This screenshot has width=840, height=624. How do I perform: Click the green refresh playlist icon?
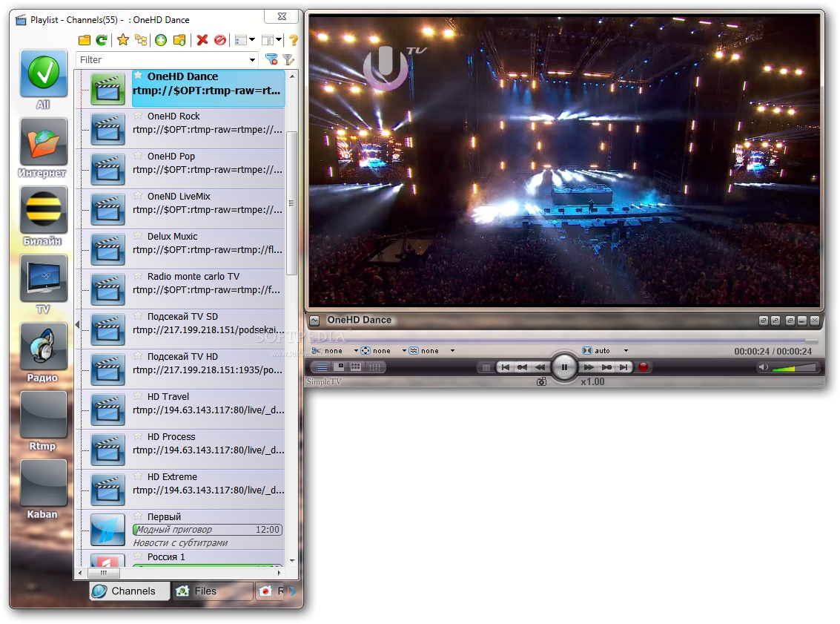[x=102, y=40]
